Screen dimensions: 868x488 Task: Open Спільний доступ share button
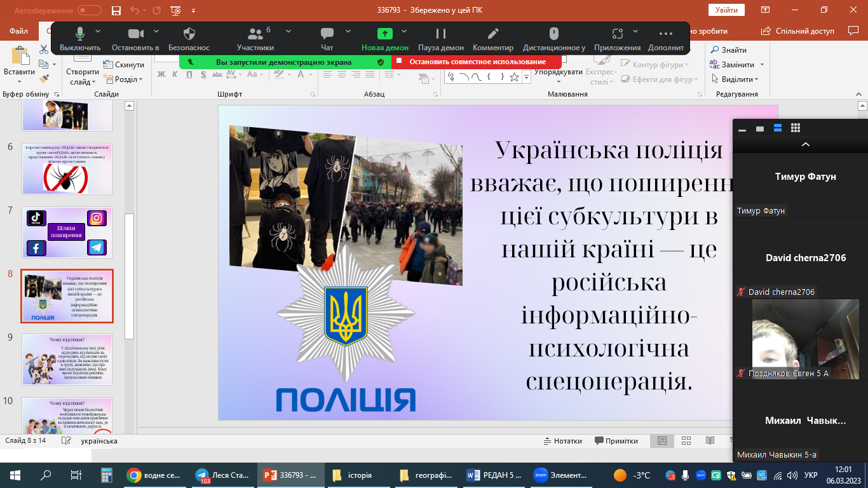tap(798, 30)
